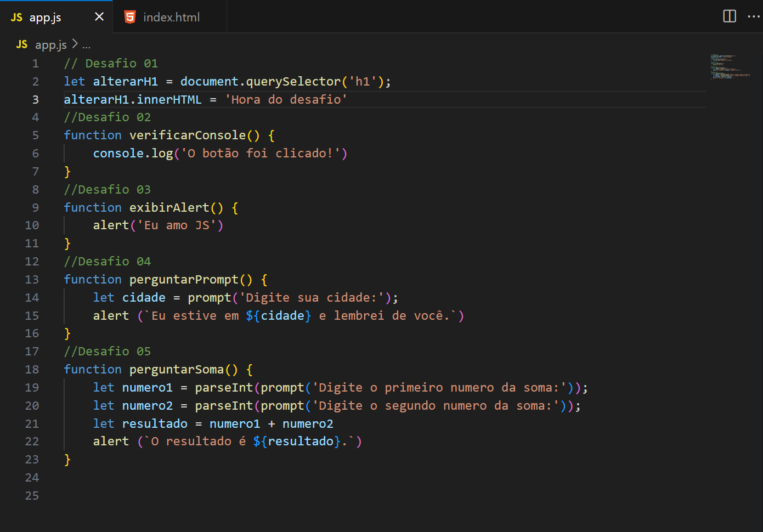
Task: Click 'resultado' declaration on line 21
Action: point(155,424)
